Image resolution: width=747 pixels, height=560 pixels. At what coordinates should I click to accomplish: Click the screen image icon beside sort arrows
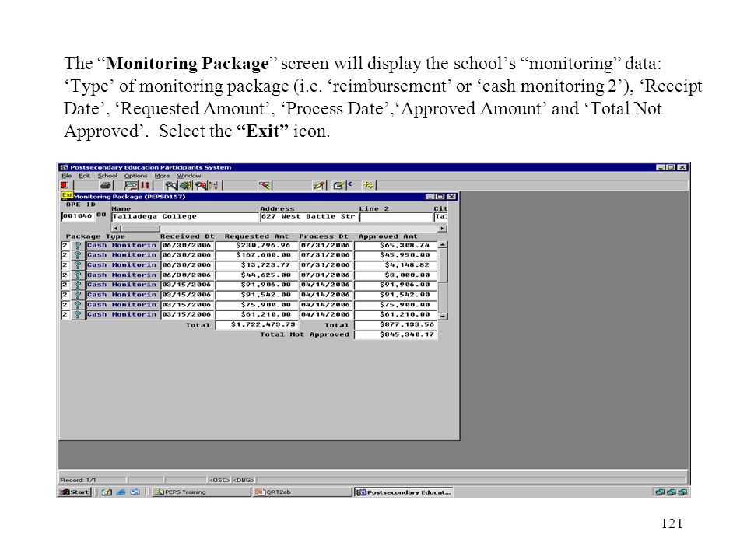pos(131,185)
